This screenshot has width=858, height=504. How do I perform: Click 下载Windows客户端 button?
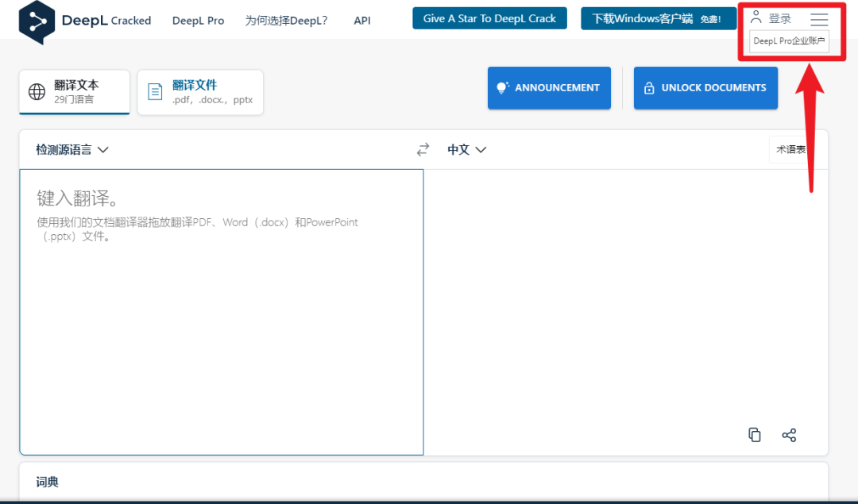pyautogui.click(x=659, y=18)
